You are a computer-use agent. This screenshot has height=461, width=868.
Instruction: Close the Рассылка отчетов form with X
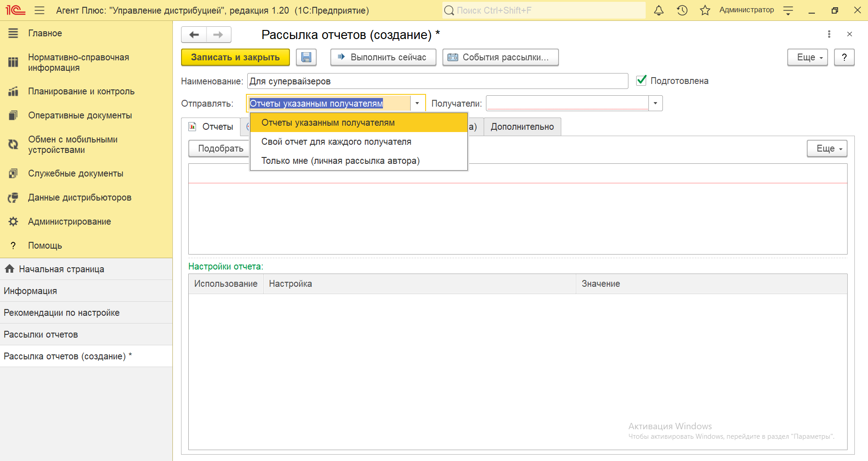coord(849,34)
